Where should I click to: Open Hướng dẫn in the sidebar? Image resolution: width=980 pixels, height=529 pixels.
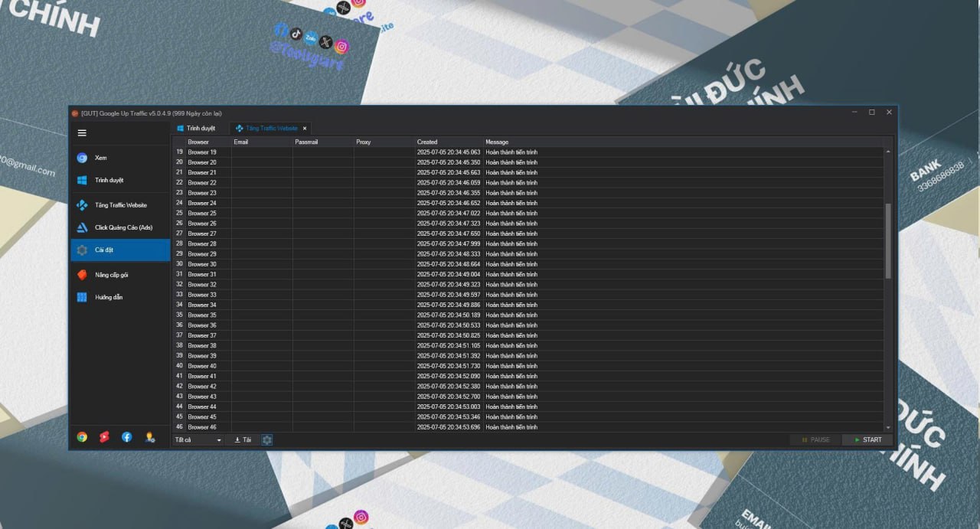pyautogui.click(x=120, y=297)
